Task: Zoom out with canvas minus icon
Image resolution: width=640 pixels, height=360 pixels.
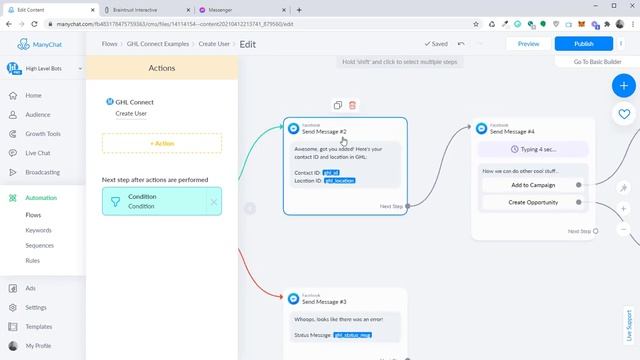Action: pos(624,229)
